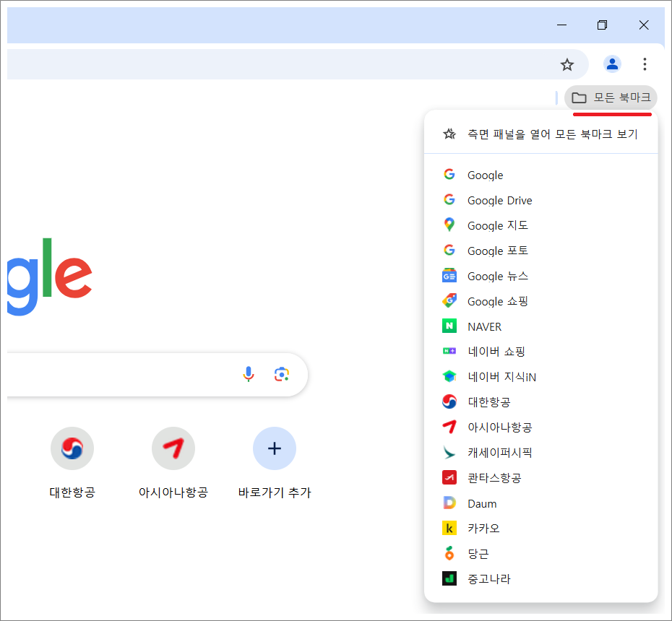Open the profile avatar menu
This screenshot has height=621, width=672.
click(x=612, y=64)
